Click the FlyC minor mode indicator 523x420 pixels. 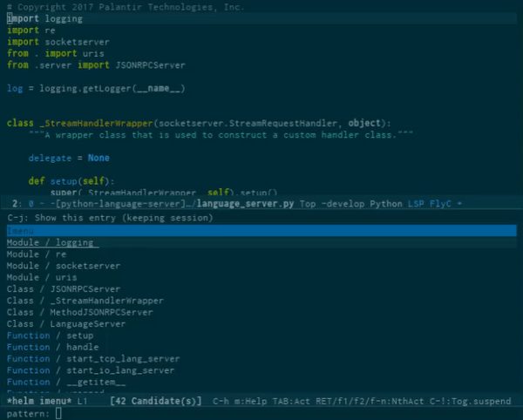[x=440, y=204]
